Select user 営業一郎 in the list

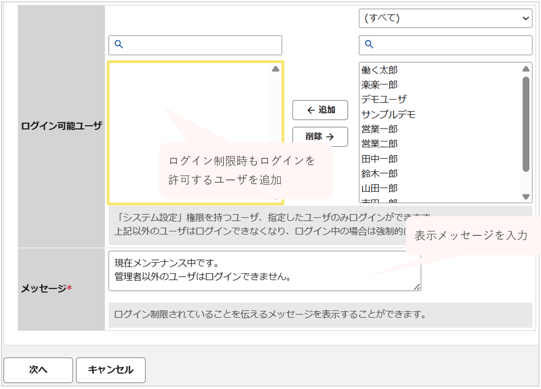[380, 129]
